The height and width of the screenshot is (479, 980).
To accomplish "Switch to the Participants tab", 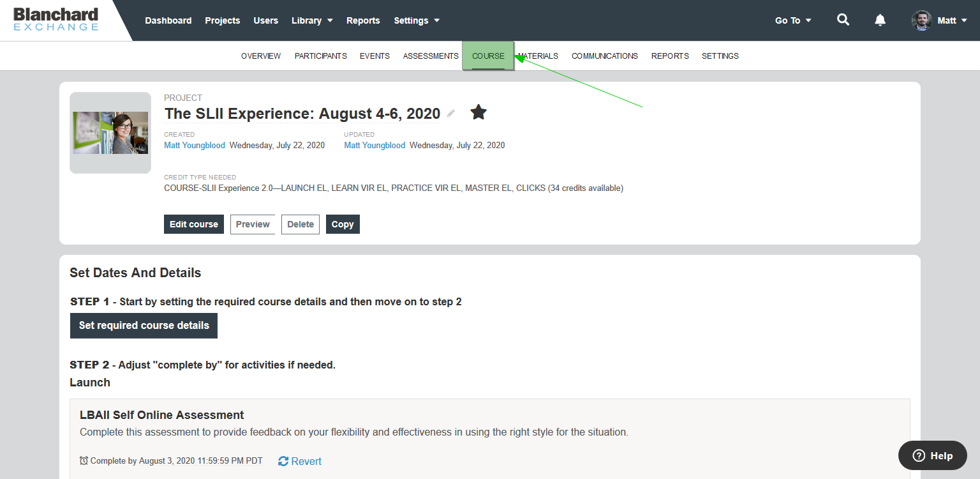I will click(x=321, y=56).
